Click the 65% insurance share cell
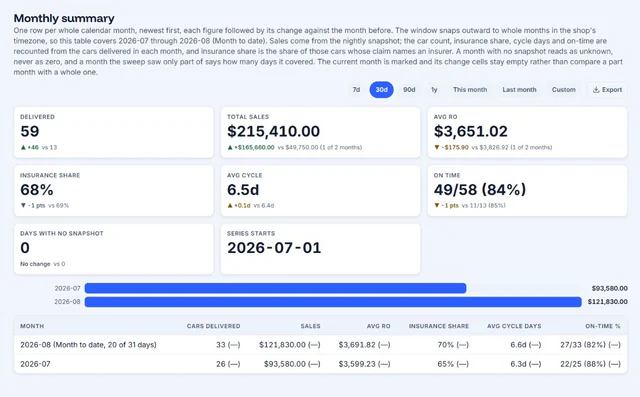The height and width of the screenshot is (397, 640). (453, 364)
